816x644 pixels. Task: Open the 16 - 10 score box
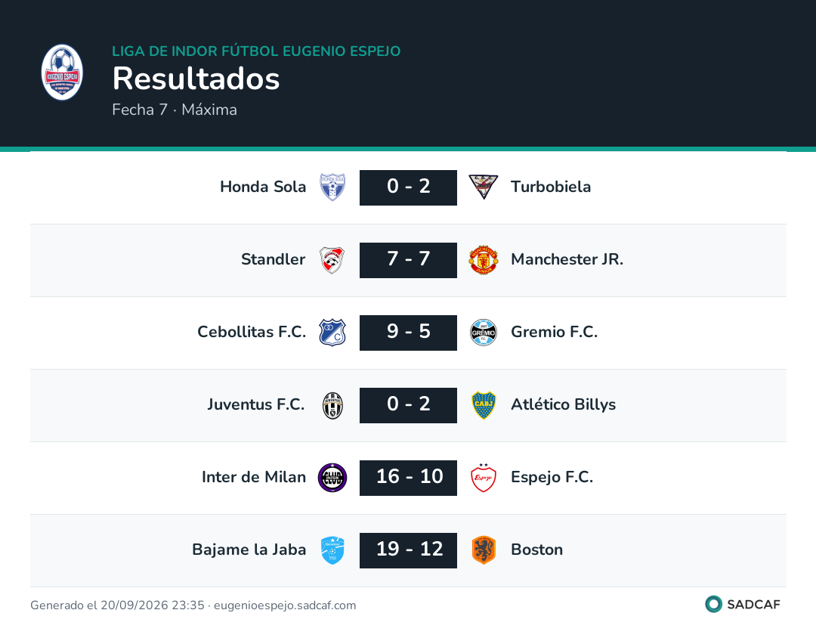tap(409, 478)
